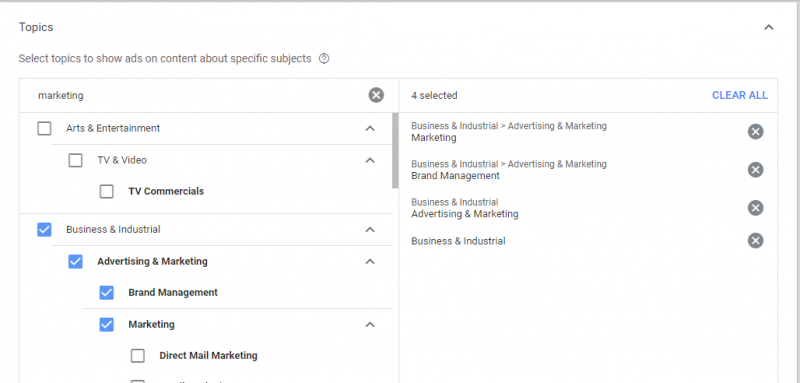Check the TV & Video checkbox
Viewport: 800px width, 383px height.
pyautogui.click(x=76, y=161)
